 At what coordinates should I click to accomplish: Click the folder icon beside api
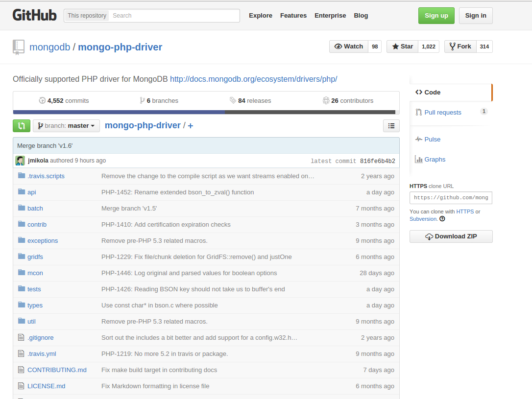click(22, 191)
